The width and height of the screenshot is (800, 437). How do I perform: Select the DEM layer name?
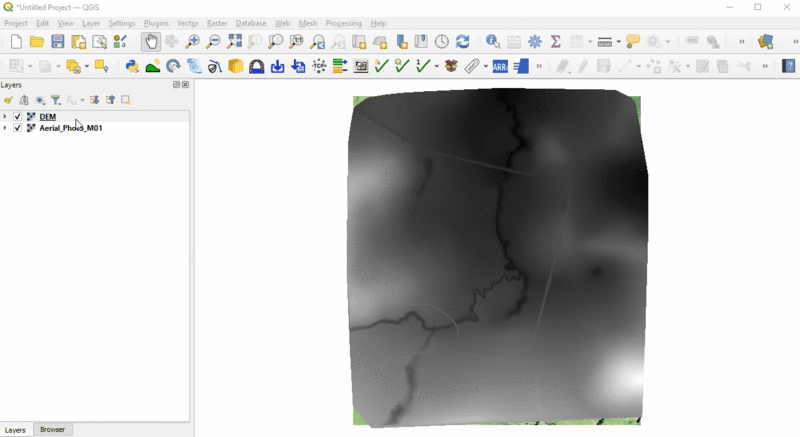(x=48, y=117)
